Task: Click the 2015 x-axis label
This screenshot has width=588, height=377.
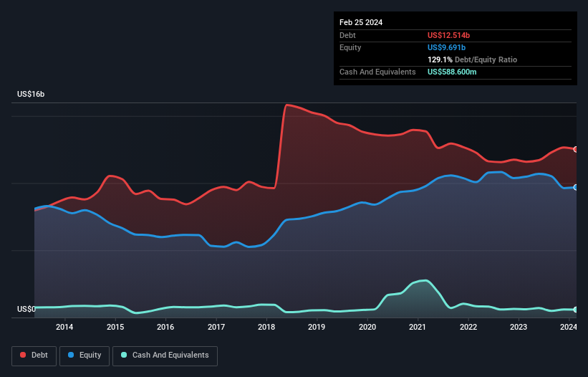Action: pos(115,327)
